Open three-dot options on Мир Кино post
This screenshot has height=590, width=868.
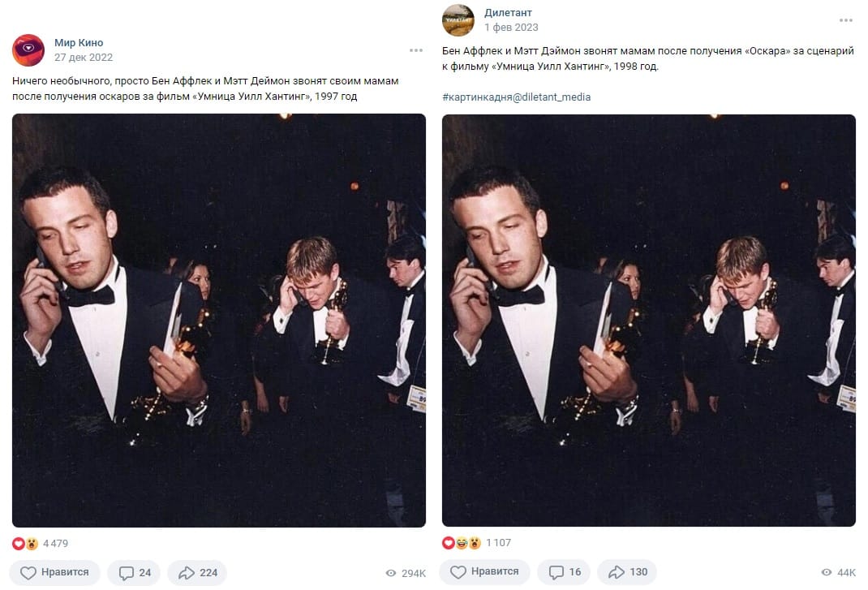coord(416,50)
